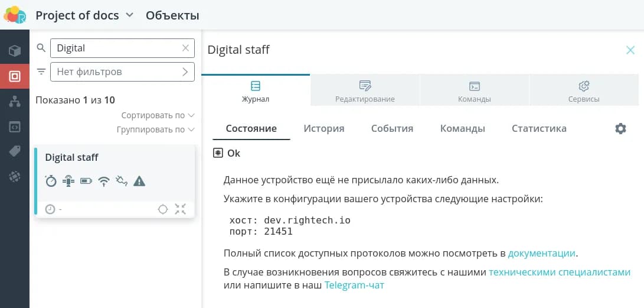
Task: Click the Digital search input field
Action: pos(115,48)
